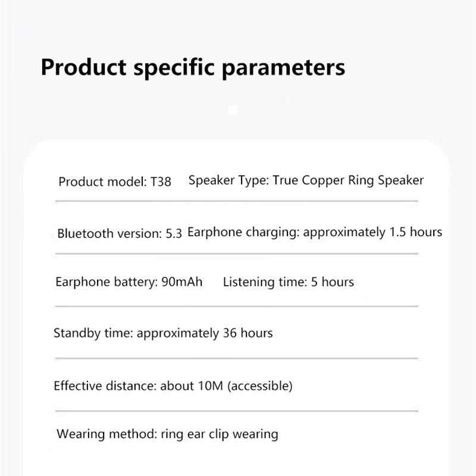This screenshot has height=476, width=476.
Task: Click the "Bluetooth version" label
Action: (x=109, y=233)
